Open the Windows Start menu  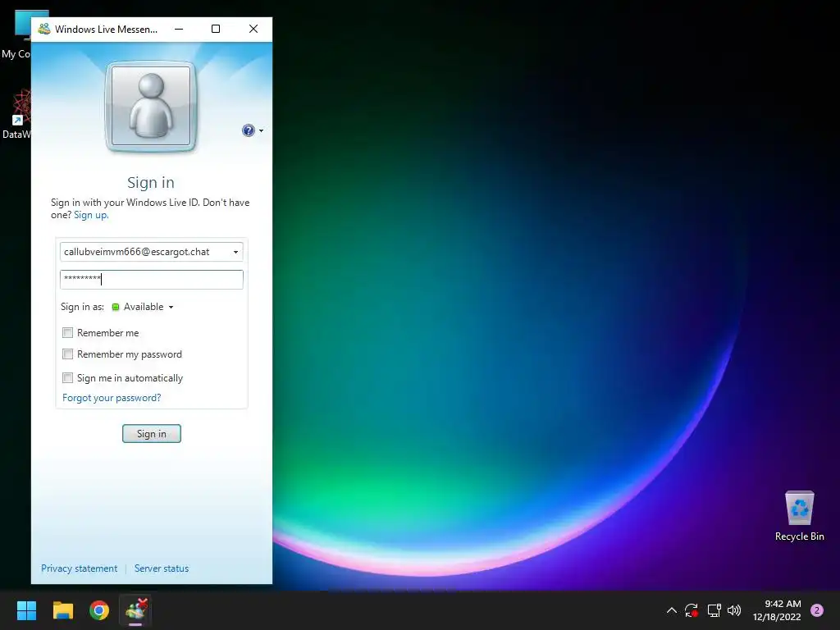(x=26, y=610)
